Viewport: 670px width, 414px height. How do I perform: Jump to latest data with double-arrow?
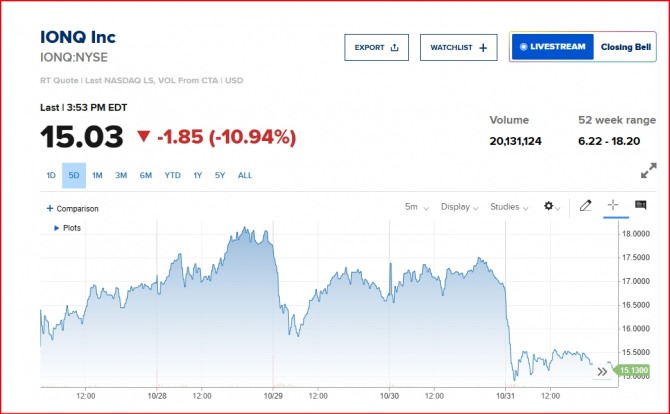[x=601, y=371]
